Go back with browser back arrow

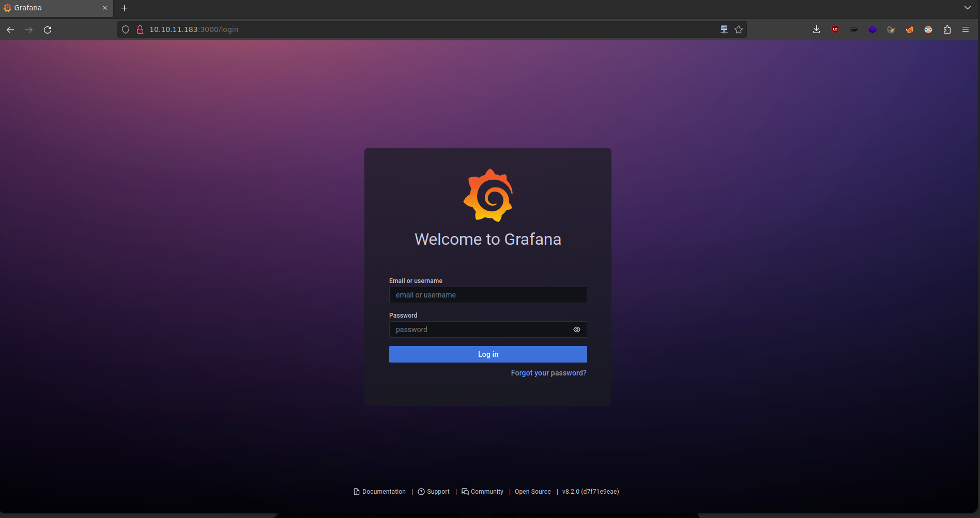click(x=10, y=29)
